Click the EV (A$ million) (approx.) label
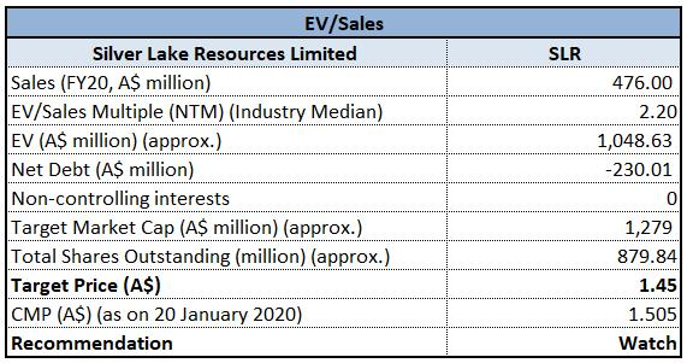Image resolution: width=687 pixels, height=363 pixels. point(117,141)
